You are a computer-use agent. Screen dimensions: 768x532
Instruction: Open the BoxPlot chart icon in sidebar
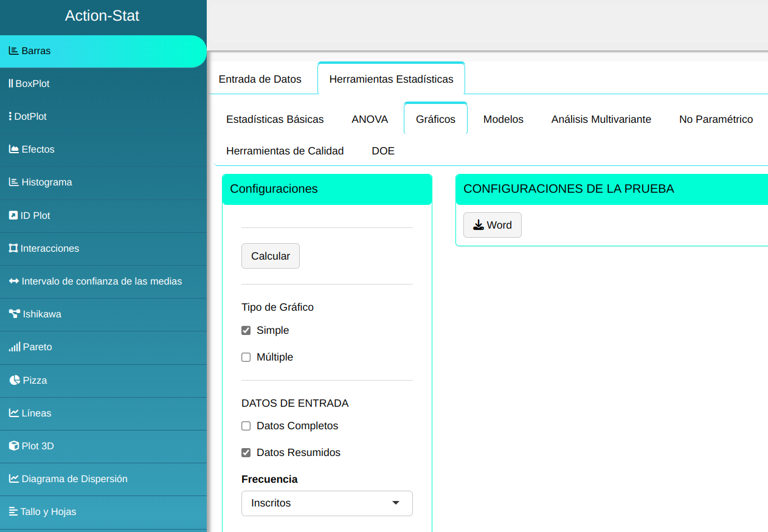(11, 84)
